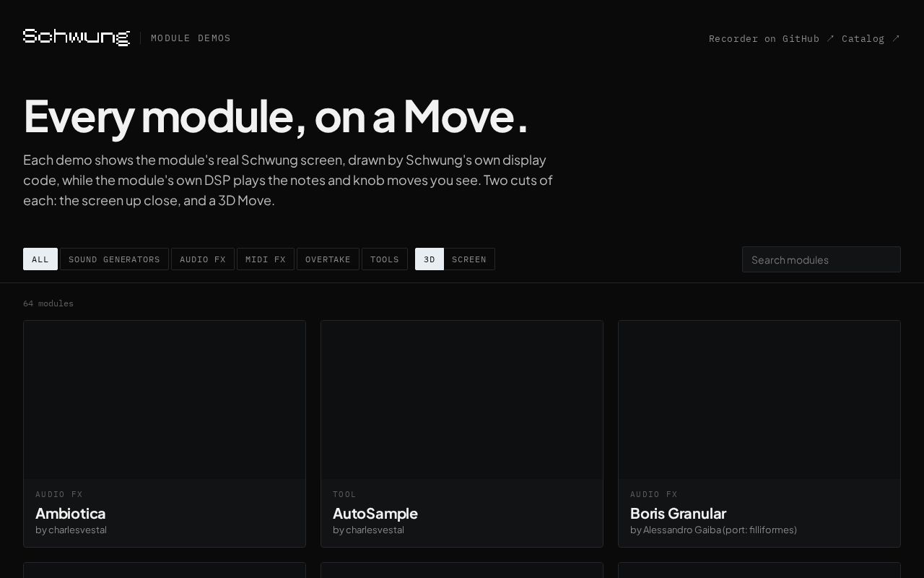Image resolution: width=924 pixels, height=578 pixels.
Task: Click 'by charlesvestal' under AutoSample
Action: click(368, 530)
